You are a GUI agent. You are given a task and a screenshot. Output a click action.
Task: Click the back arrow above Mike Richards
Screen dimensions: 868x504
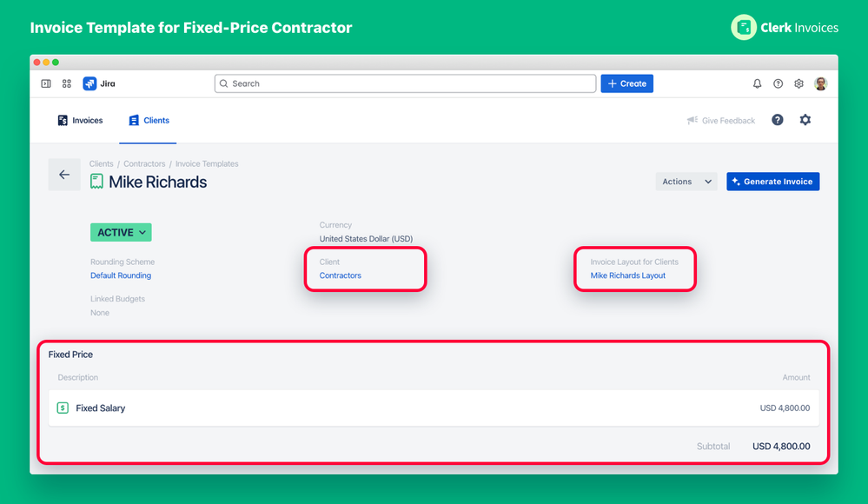coord(64,175)
